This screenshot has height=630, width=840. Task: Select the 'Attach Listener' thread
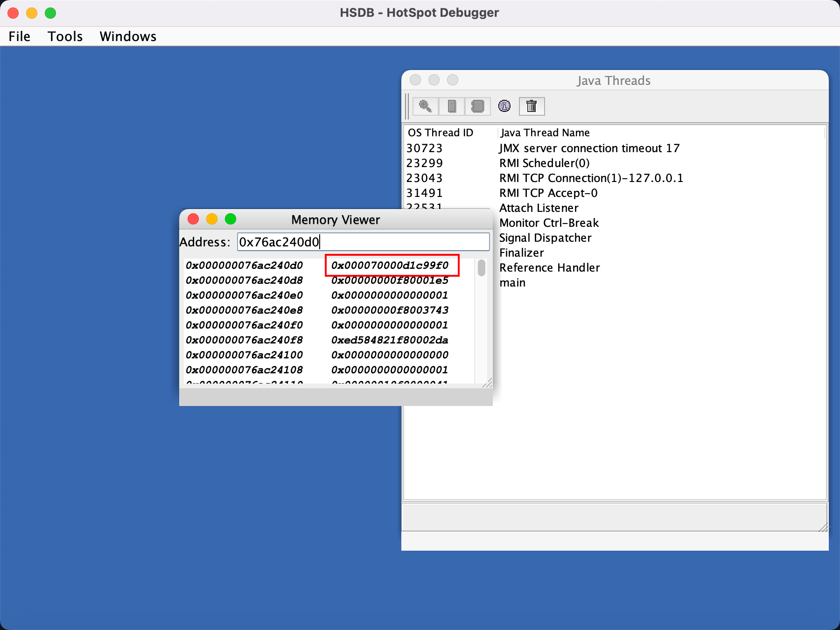(x=539, y=208)
